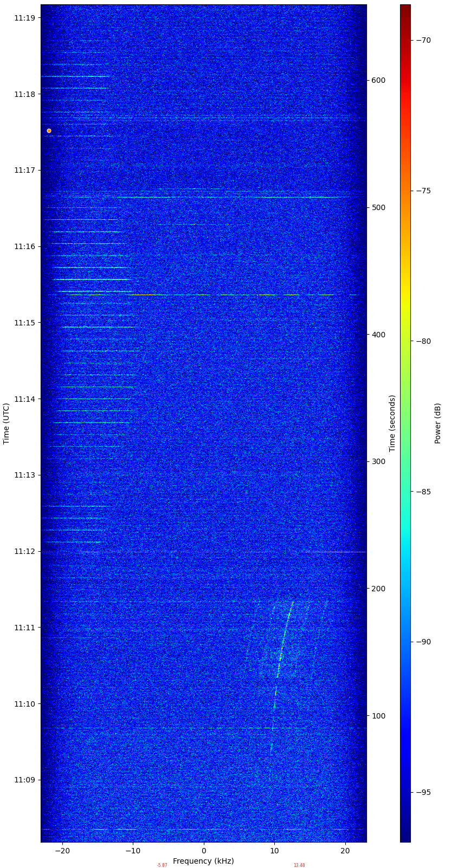
Task: Click the 600 seconds tick label
Action: [x=378, y=81]
